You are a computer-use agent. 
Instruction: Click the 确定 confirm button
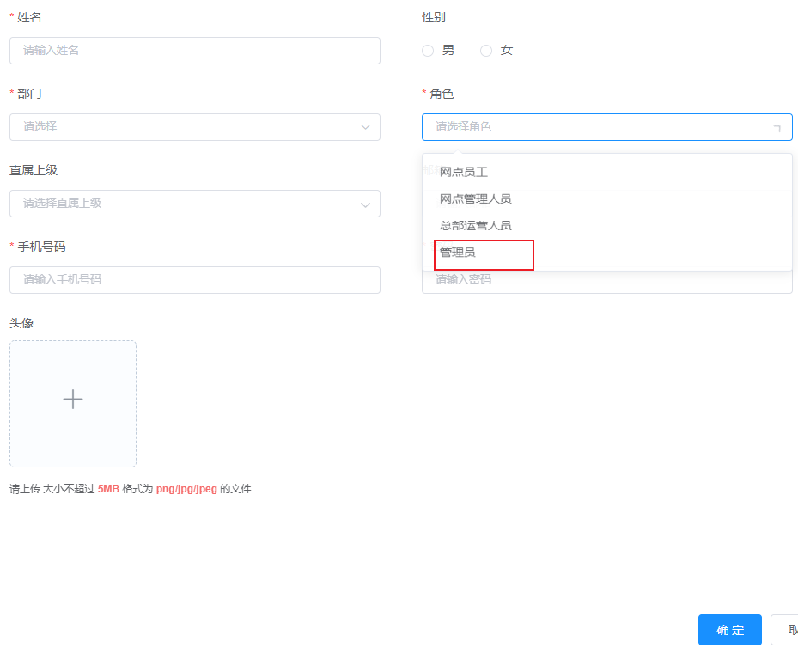[x=729, y=630]
